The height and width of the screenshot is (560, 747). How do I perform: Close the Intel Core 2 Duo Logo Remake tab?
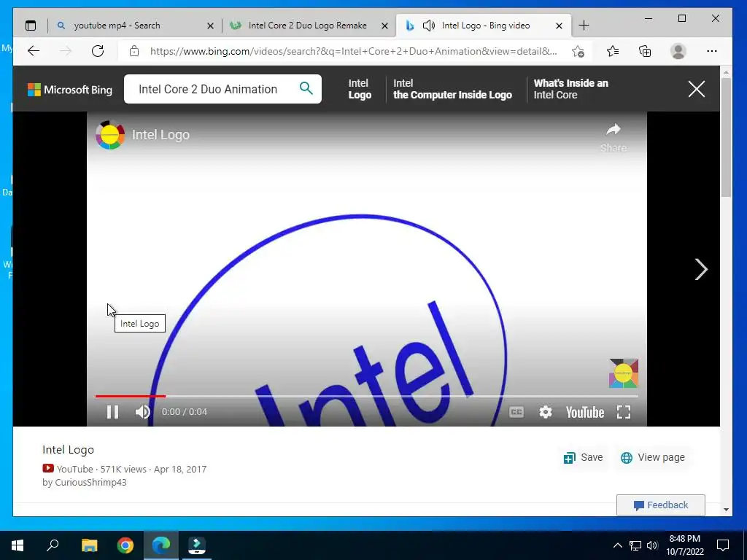pos(385,26)
